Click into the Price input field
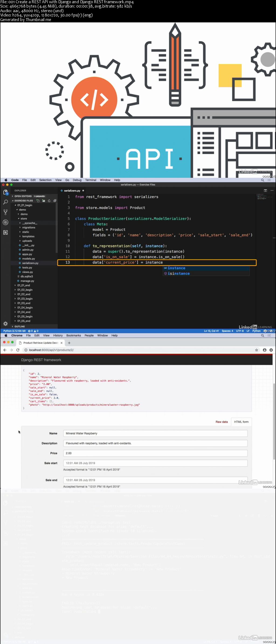 point(155,453)
